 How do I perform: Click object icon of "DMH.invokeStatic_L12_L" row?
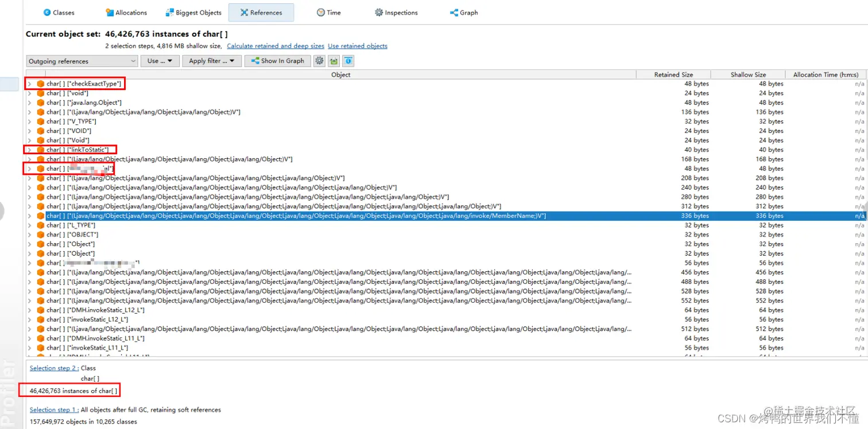click(41, 310)
